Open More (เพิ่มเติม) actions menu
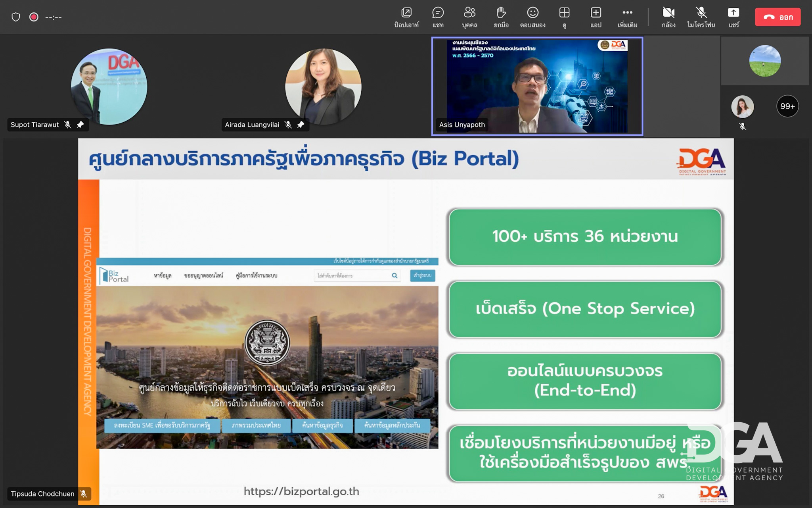Screen dimensions: 812x508 point(627,17)
